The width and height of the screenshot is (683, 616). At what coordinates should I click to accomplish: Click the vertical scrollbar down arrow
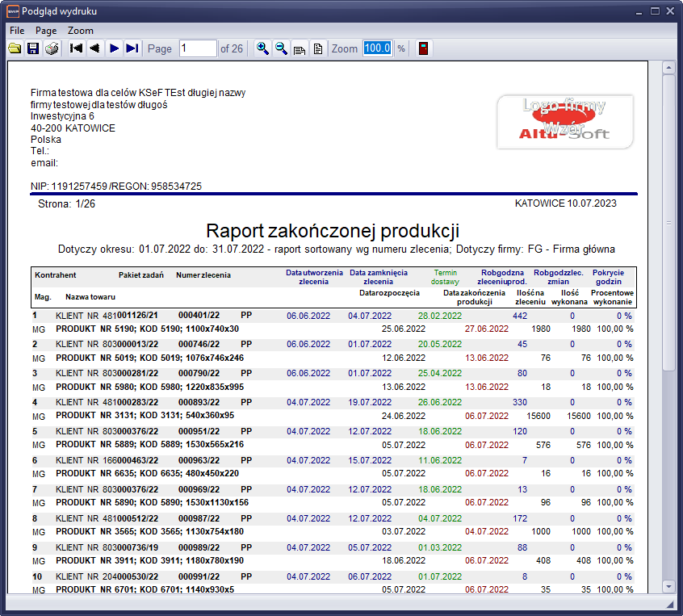(x=668, y=586)
